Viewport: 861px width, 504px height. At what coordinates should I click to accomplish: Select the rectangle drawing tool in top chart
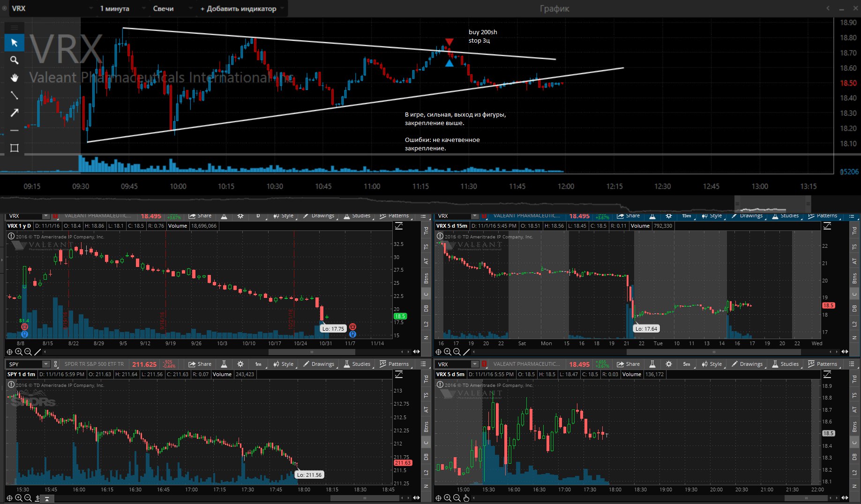coord(14,148)
